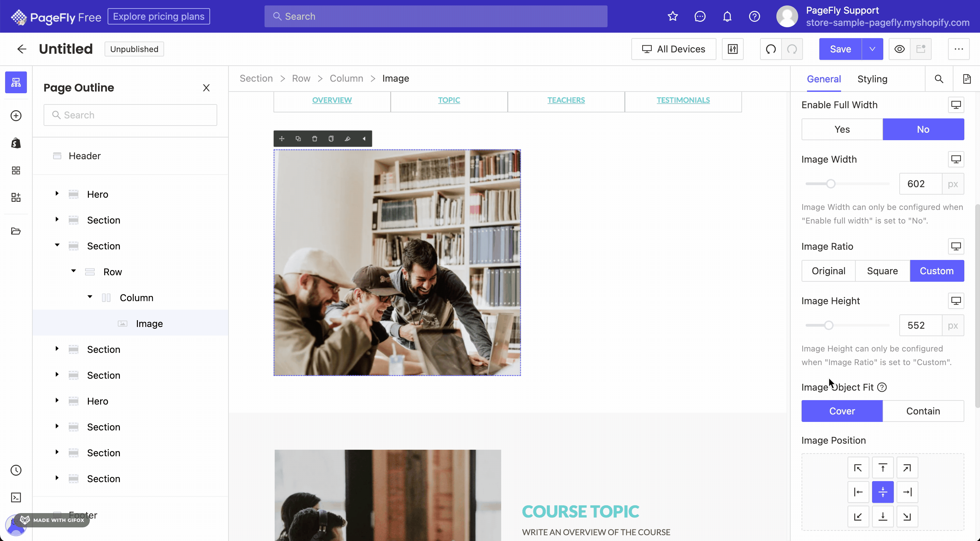Click the favorites star icon in header

coord(673,16)
